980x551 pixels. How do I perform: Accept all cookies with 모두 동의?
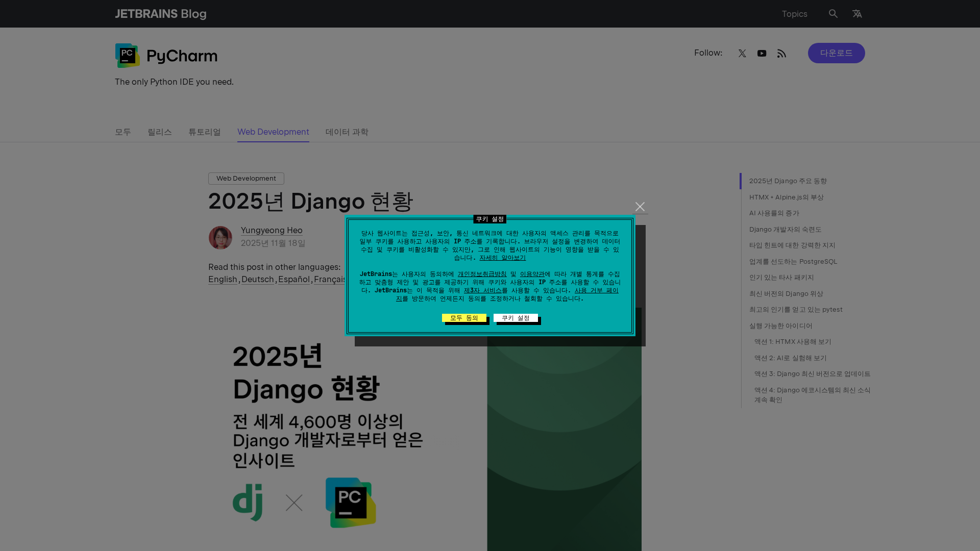point(464,318)
